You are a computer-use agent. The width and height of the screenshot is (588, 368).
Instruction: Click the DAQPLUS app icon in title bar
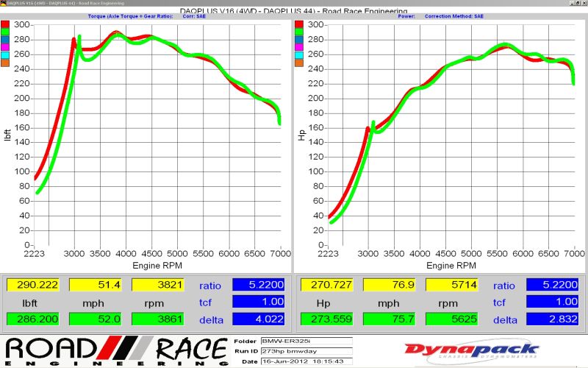point(3,3)
